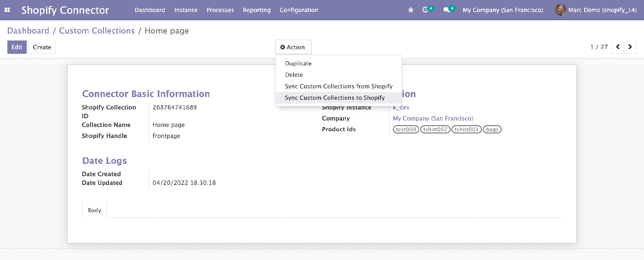
Task: Click Shopify Handle value frontpage
Action: [167, 136]
